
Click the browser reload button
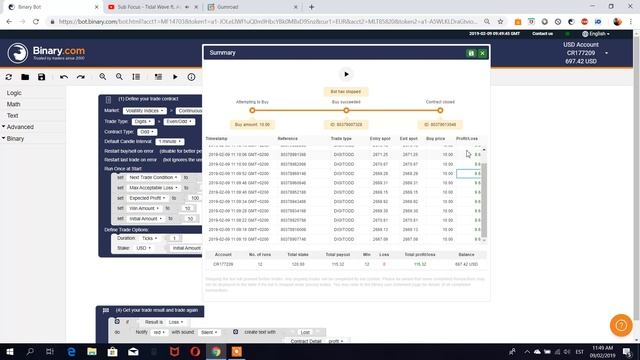click(x=36, y=22)
